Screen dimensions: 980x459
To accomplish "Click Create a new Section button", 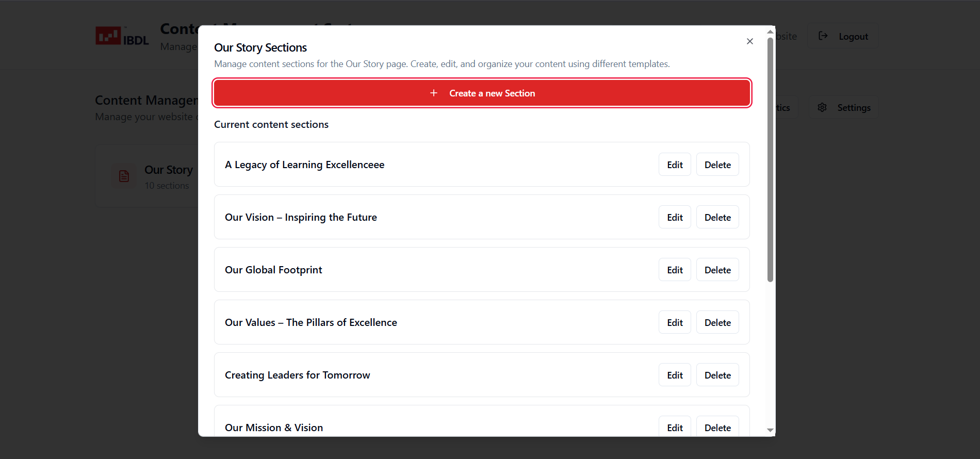I will (x=492, y=93).
